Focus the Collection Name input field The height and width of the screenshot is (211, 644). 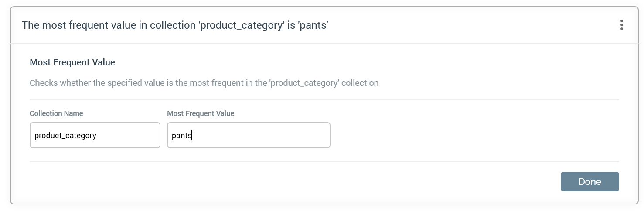[x=95, y=135]
